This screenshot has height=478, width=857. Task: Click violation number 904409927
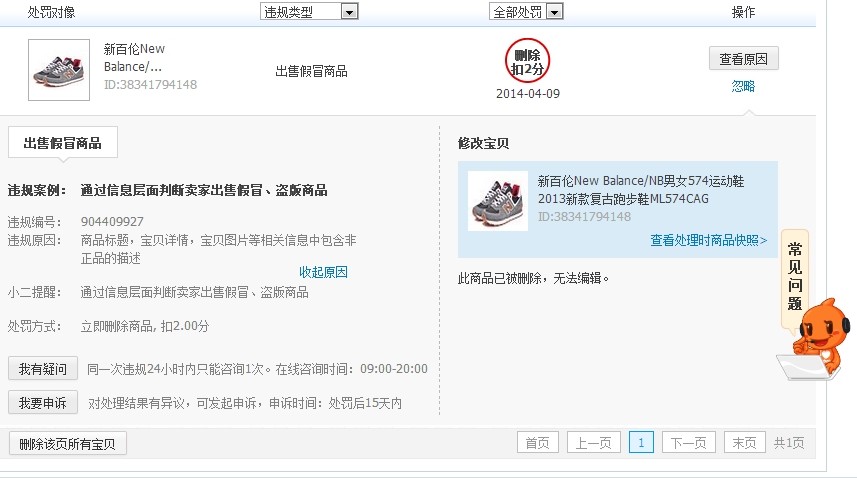point(112,222)
